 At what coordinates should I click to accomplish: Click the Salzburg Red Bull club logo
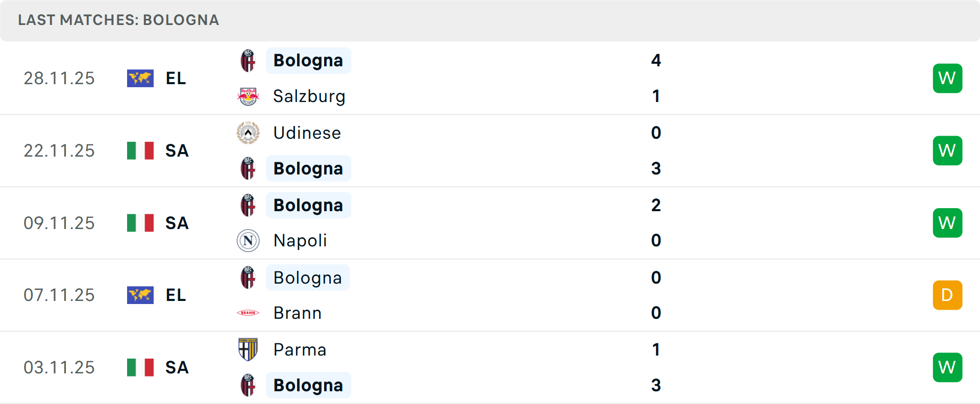click(248, 96)
